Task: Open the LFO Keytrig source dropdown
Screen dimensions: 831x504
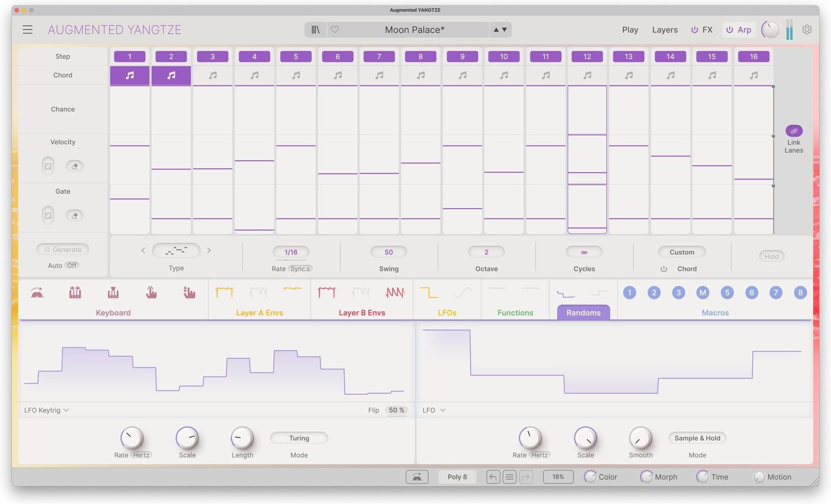Action: [46, 410]
